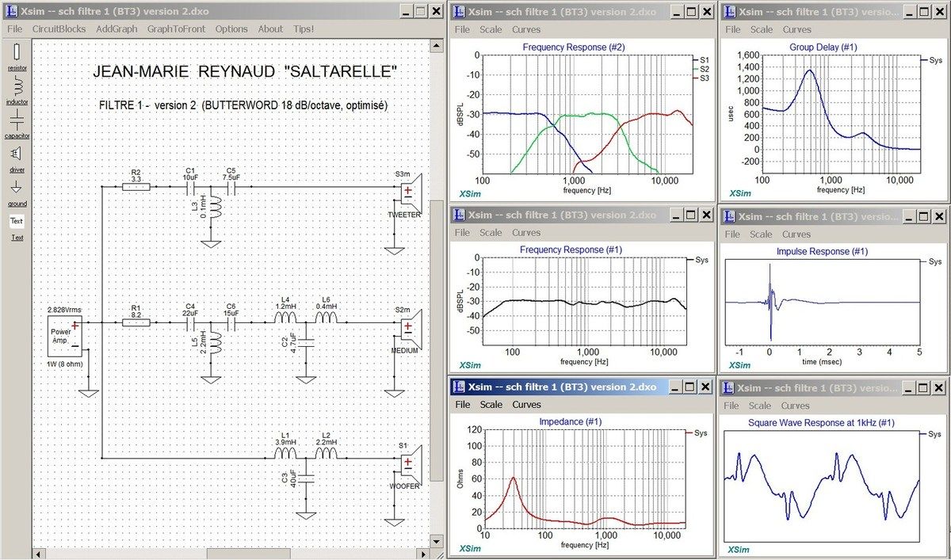Image resolution: width=951 pixels, height=560 pixels.
Task: Open the CircuitBlocks menu
Action: (x=58, y=29)
